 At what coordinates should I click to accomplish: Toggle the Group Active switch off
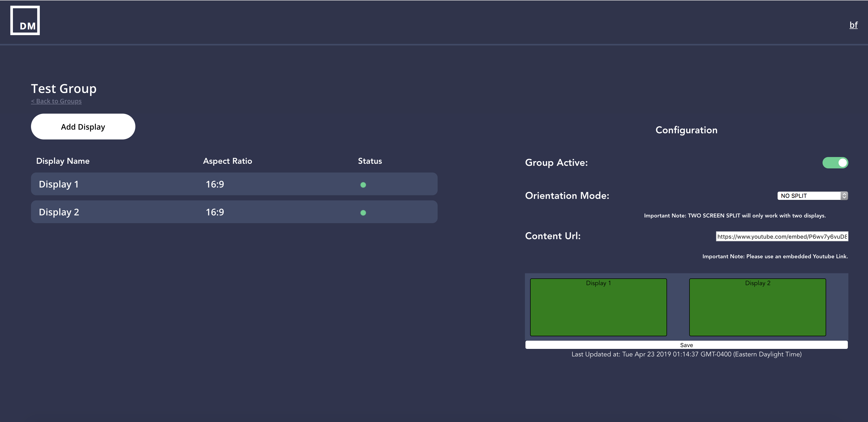pyautogui.click(x=835, y=163)
